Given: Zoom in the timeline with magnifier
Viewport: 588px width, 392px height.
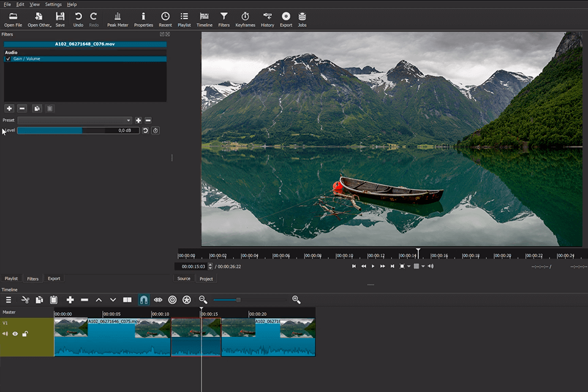Looking at the screenshot, I should click(x=296, y=300).
